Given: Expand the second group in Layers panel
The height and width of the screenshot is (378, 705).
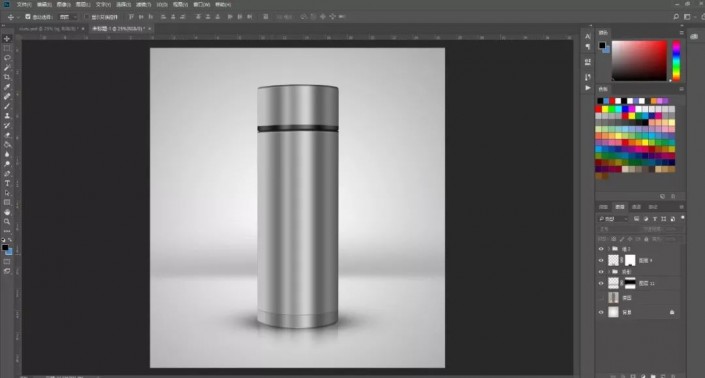Looking at the screenshot, I should [x=609, y=272].
